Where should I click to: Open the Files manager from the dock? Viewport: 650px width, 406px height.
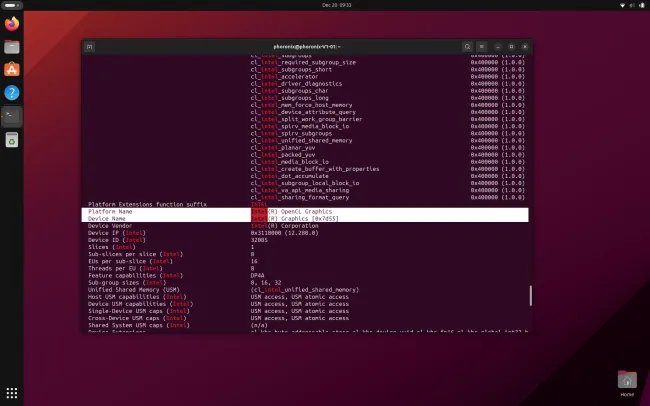click(x=12, y=46)
